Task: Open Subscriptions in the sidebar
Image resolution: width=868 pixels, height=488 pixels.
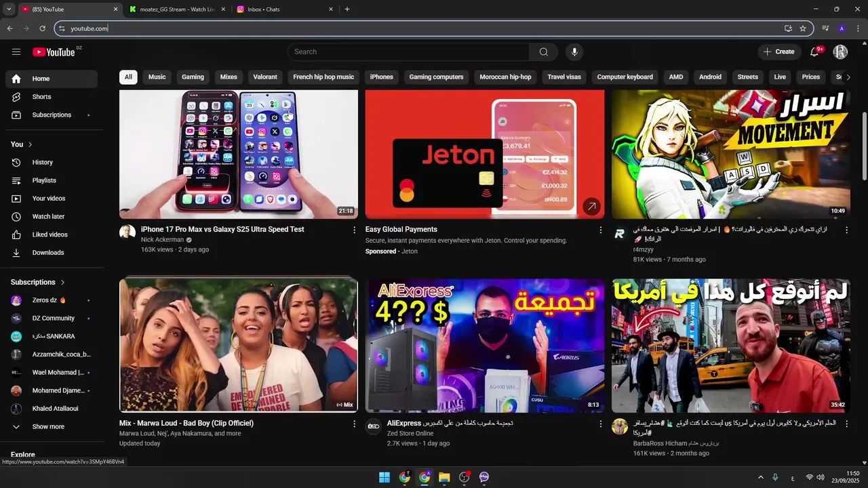Action: click(52, 115)
